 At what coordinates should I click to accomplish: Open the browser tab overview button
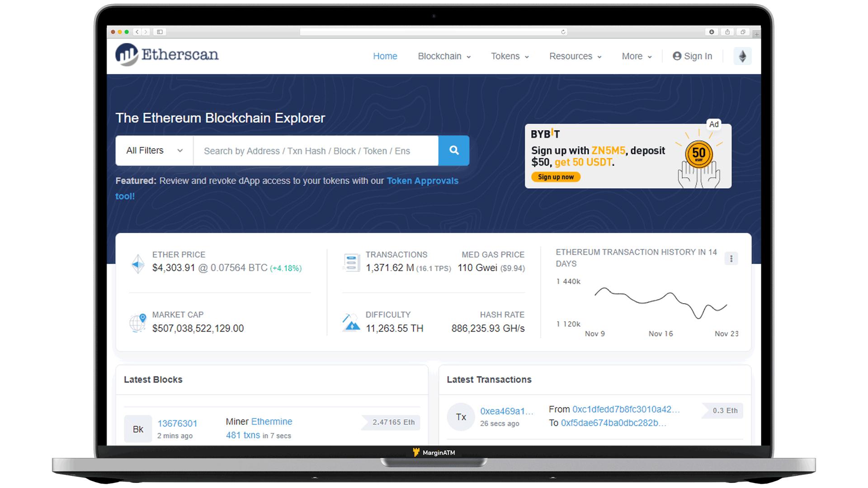click(742, 32)
